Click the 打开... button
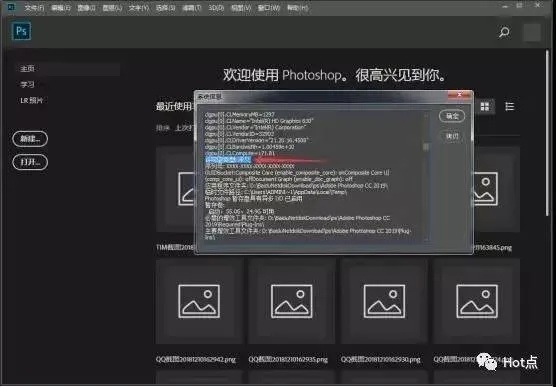This screenshot has height=387, width=556. 30,162
